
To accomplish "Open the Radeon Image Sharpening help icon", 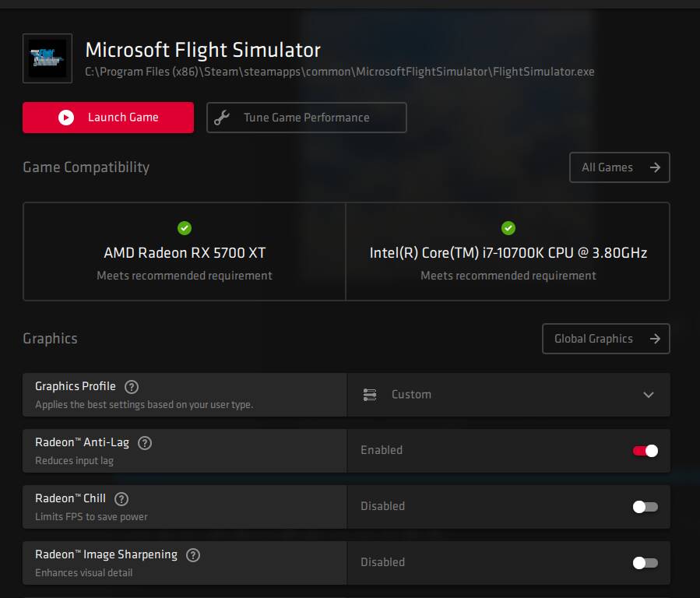I will tap(193, 555).
